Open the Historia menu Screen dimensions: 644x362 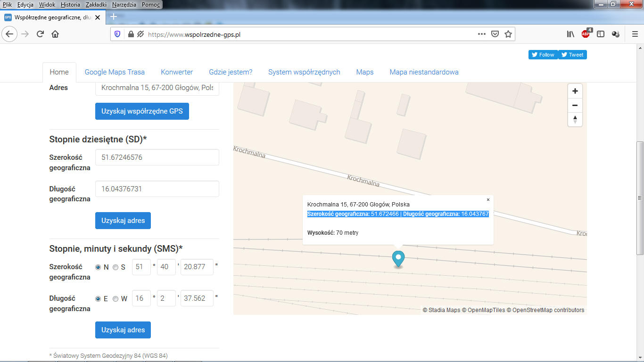(70, 5)
